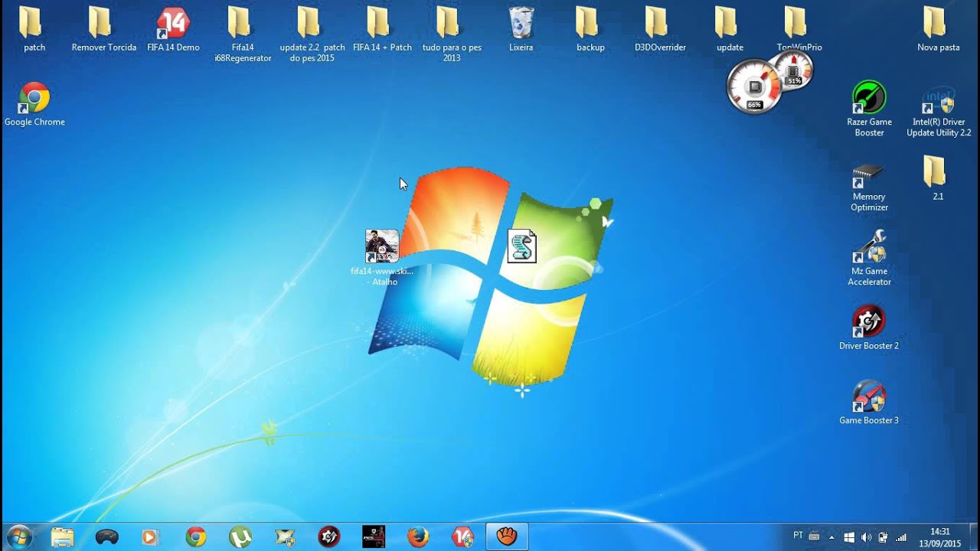The height and width of the screenshot is (551, 980).
Task: Launch FIFA 14 from the taskbar
Action: [x=462, y=537]
